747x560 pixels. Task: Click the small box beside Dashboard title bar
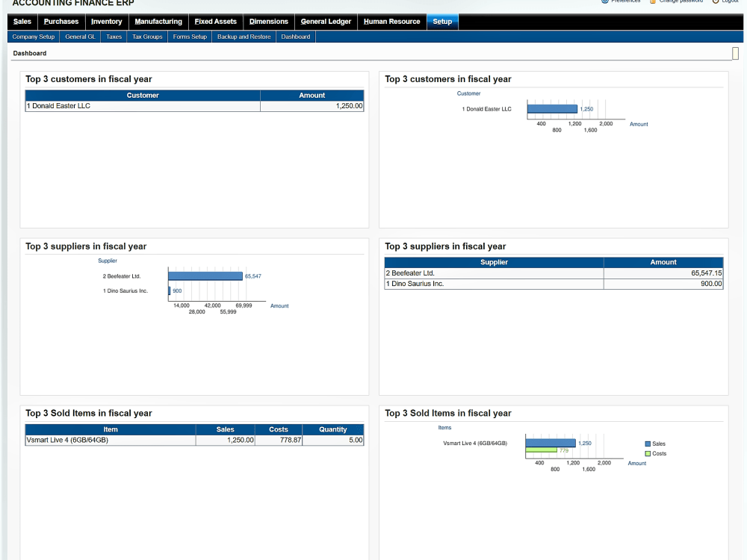coord(735,53)
